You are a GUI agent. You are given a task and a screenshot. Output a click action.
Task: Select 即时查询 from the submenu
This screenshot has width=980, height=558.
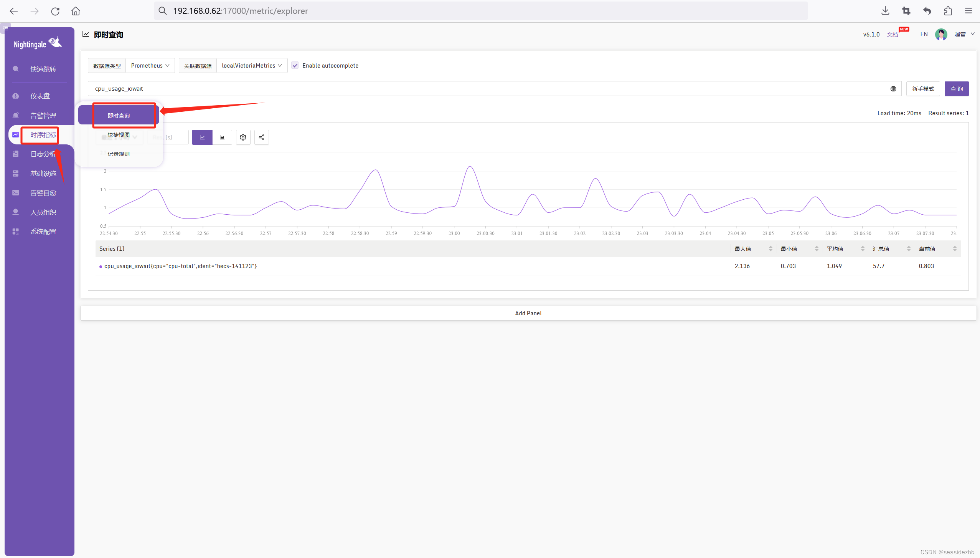(x=119, y=115)
